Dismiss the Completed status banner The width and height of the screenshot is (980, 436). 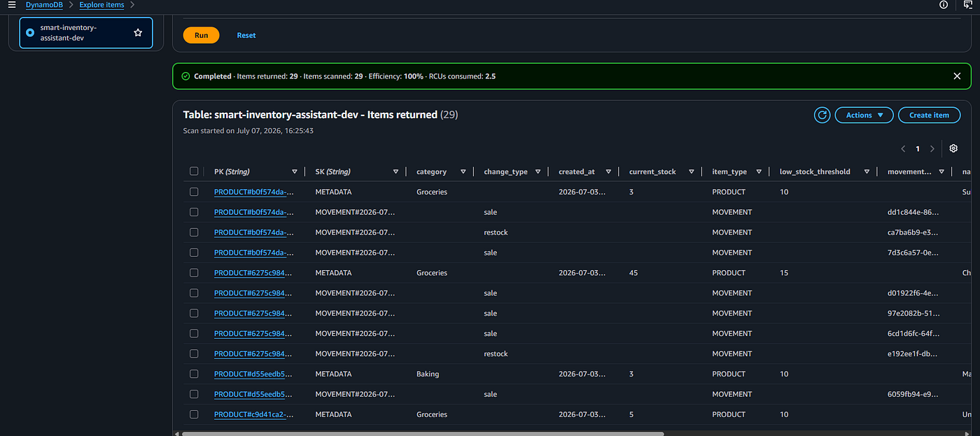pyautogui.click(x=957, y=76)
